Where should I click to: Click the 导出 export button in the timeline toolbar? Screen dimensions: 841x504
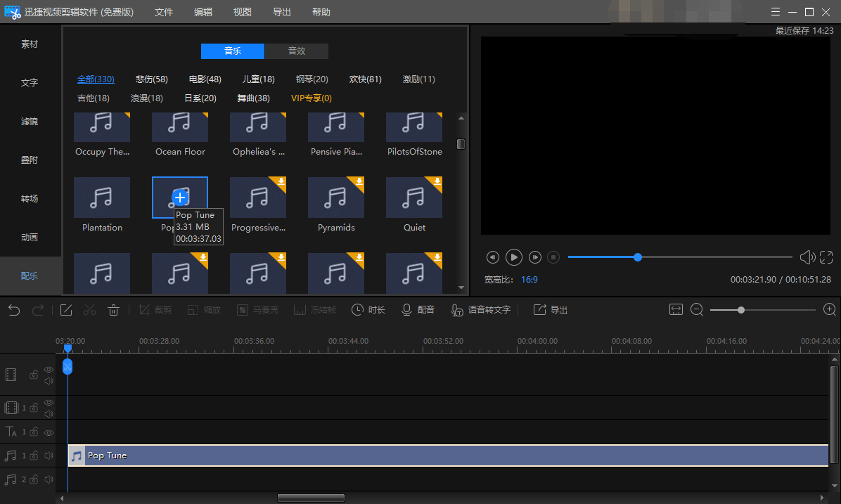coord(551,310)
